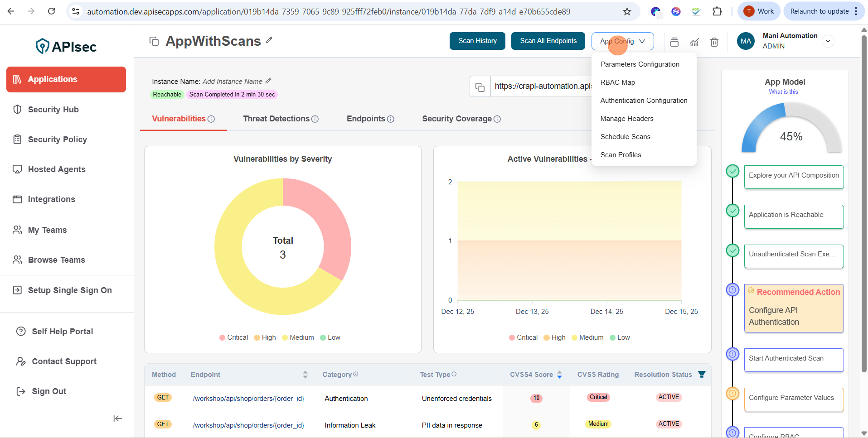Click the pencil icon beside AppWithScans title
The height and width of the screenshot is (438, 868).
(269, 40)
